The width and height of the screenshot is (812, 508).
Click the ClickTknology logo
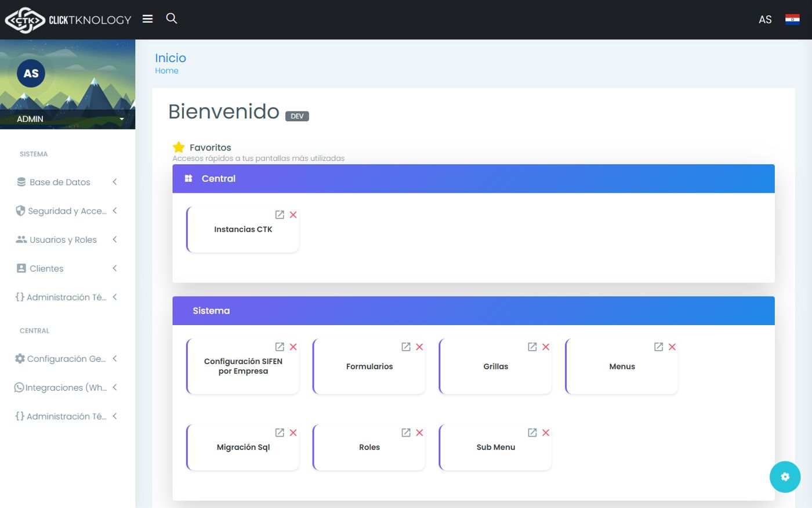68,20
